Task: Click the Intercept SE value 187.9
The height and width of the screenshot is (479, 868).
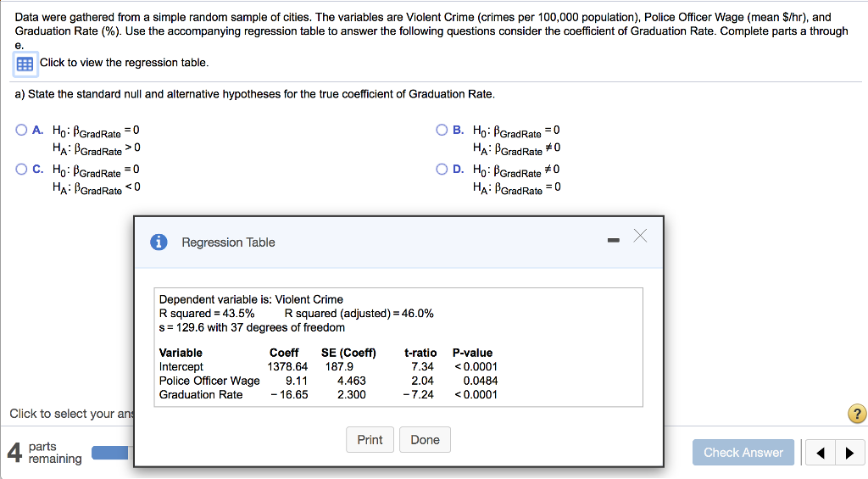Action: tap(339, 366)
